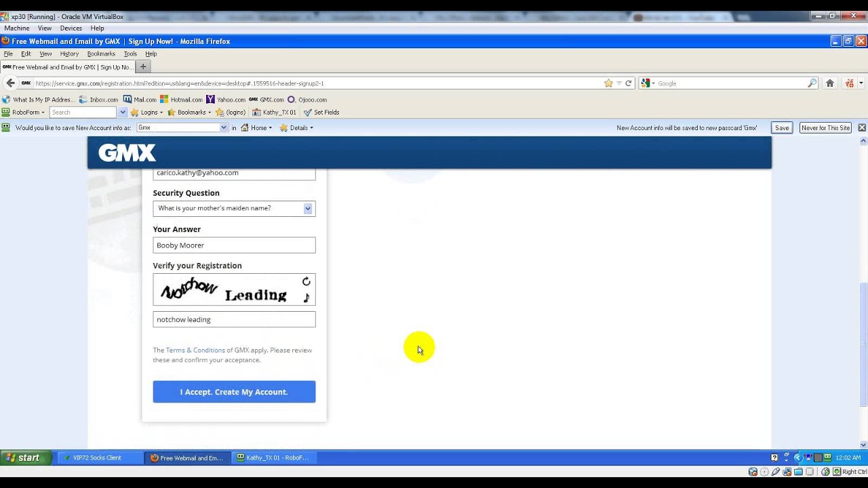The image size is (868, 488).
Task: Open the Inbox.com bookmark
Action: pyautogui.click(x=99, y=100)
